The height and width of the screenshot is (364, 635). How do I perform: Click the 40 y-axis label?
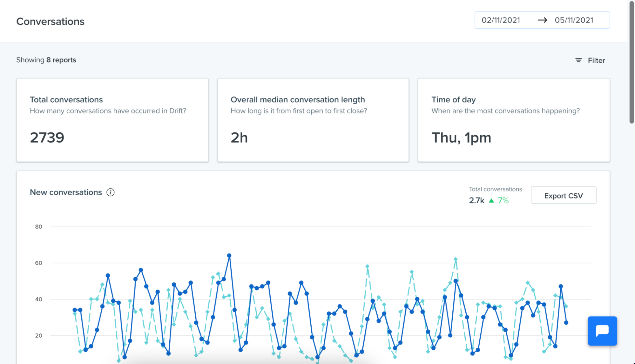point(38,299)
